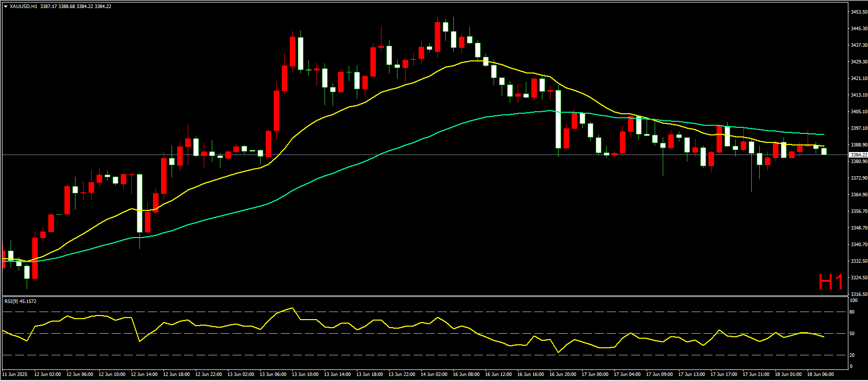
Task: Click the 12 Jun 10:00 time label
Action: tap(112, 374)
